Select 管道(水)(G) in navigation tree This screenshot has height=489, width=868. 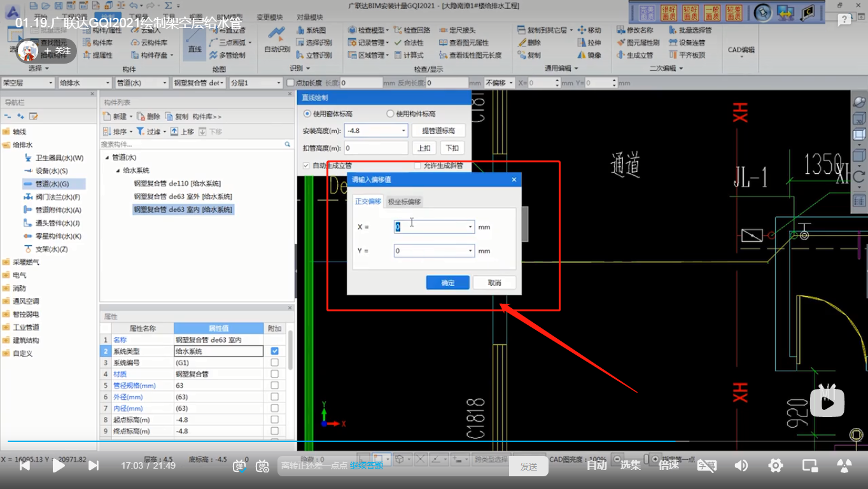coord(52,184)
